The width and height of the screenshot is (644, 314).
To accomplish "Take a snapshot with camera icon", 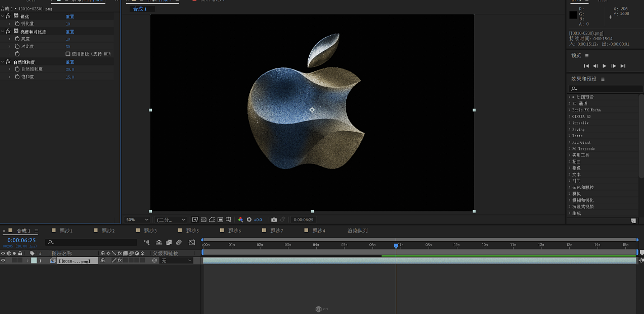I will tap(274, 219).
